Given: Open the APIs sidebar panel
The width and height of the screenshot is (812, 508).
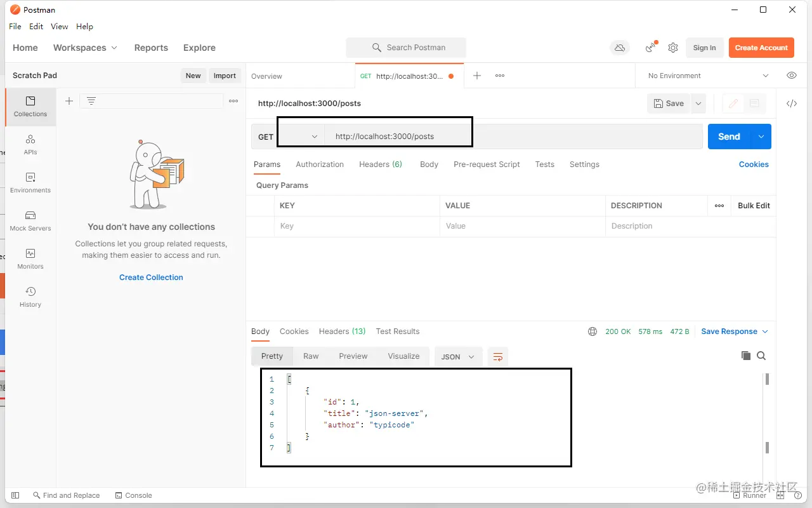Looking at the screenshot, I should (30, 145).
